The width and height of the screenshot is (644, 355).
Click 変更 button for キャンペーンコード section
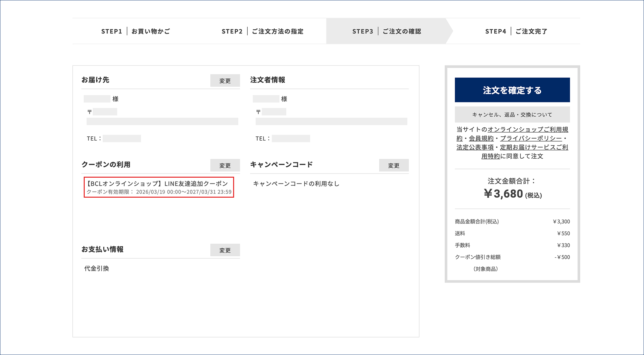(x=393, y=165)
